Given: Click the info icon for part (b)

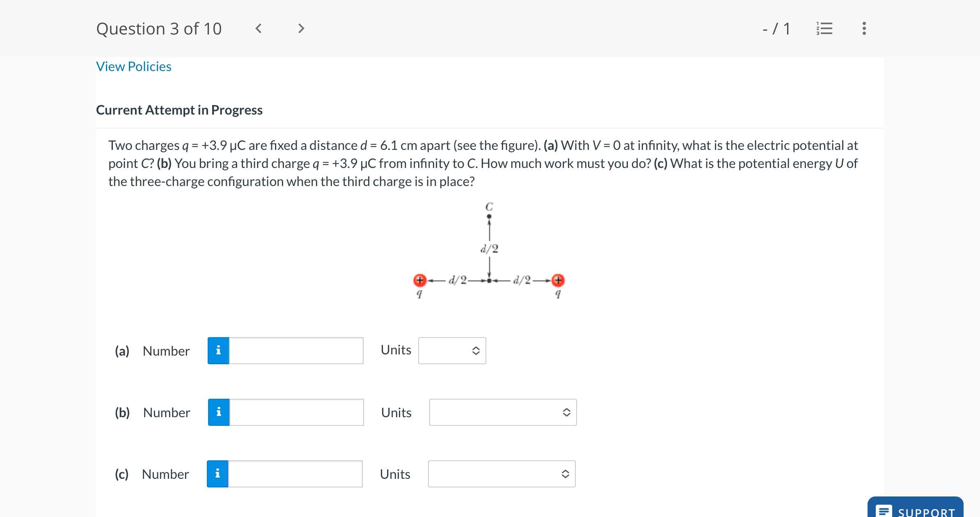Looking at the screenshot, I should (219, 412).
